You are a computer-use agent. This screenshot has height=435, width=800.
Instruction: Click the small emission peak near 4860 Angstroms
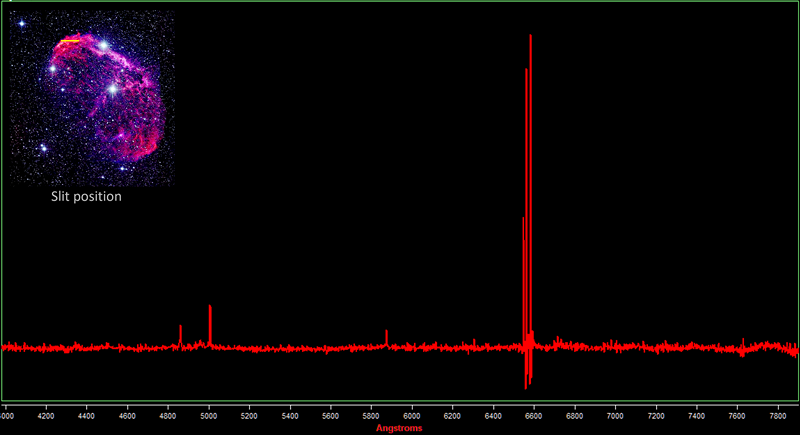[x=180, y=333]
